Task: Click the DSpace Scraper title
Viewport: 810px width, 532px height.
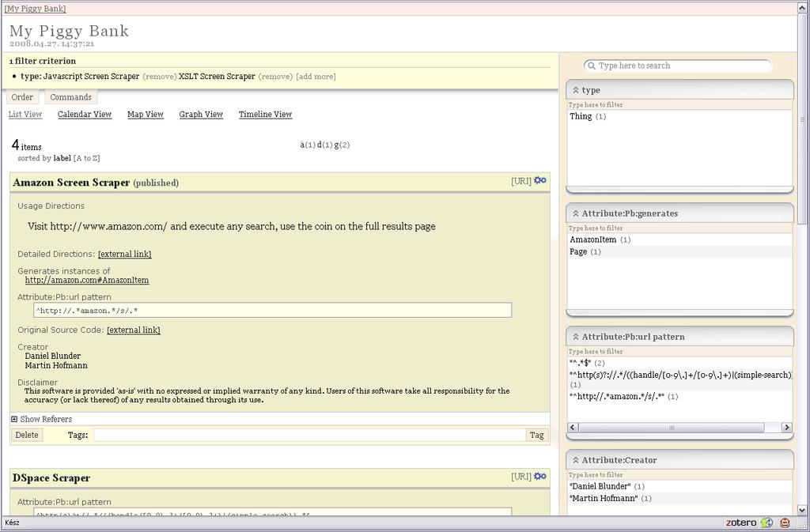Action: [x=51, y=477]
